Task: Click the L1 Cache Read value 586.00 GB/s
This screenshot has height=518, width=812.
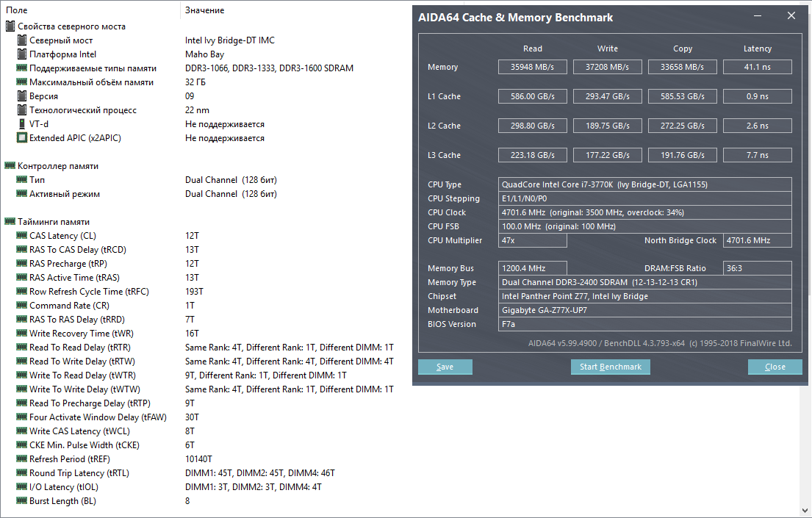Action: coord(532,96)
